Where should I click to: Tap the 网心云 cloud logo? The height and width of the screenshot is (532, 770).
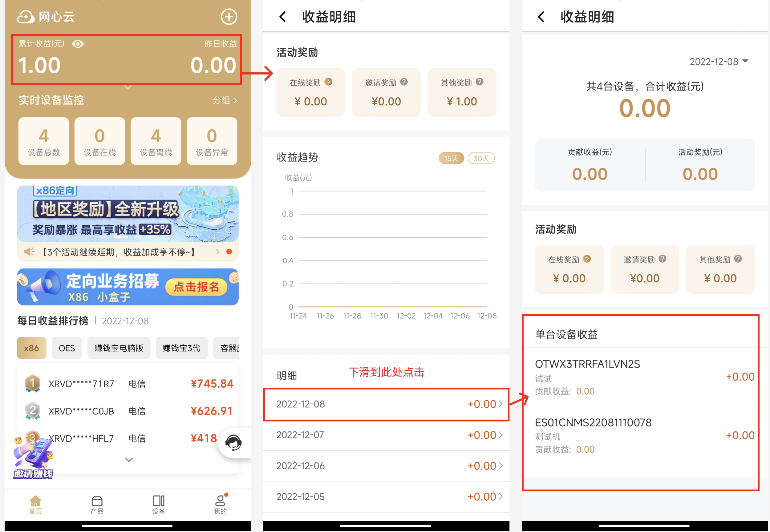pos(26,17)
